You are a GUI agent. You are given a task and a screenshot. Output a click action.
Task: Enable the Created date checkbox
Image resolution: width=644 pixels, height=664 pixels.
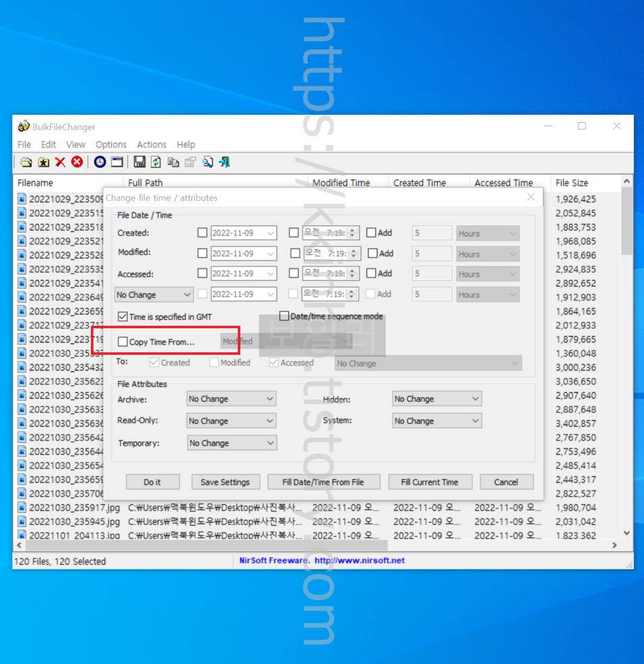[202, 233]
